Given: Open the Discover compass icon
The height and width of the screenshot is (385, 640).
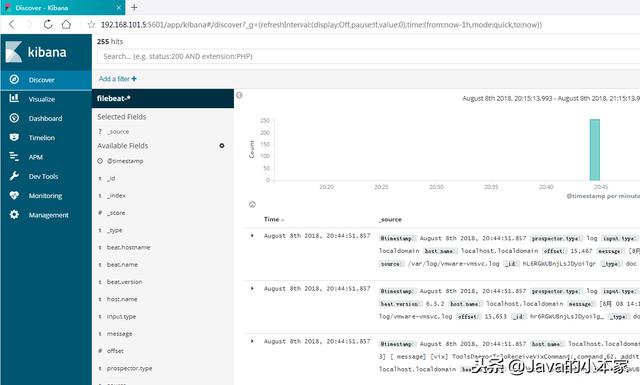Looking at the screenshot, I should pyautogui.click(x=14, y=80).
